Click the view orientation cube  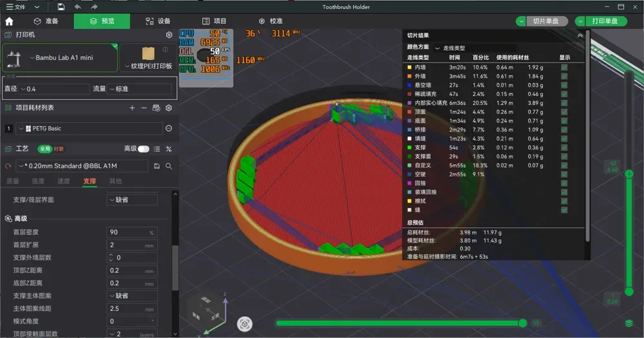pyautogui.click(x=207, y=309)
